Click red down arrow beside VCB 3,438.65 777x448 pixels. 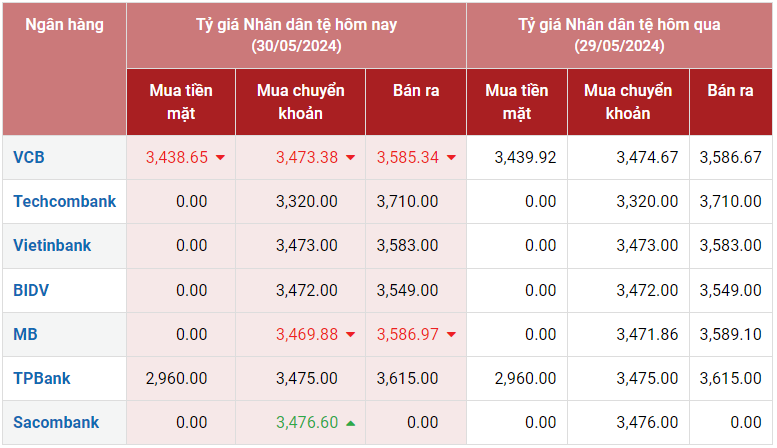pyautogui.click(x=220, y=158)
